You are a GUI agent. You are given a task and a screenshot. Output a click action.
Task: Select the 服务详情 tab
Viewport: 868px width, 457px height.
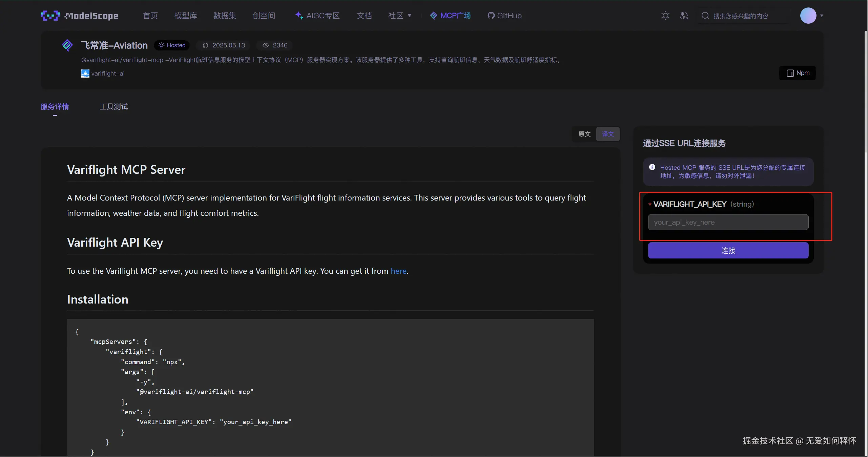pos(55,107)
